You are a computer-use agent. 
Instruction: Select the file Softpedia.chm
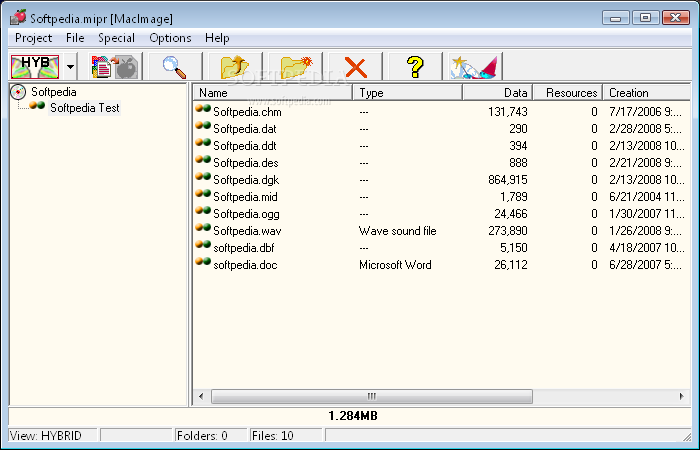click(247, 112)
